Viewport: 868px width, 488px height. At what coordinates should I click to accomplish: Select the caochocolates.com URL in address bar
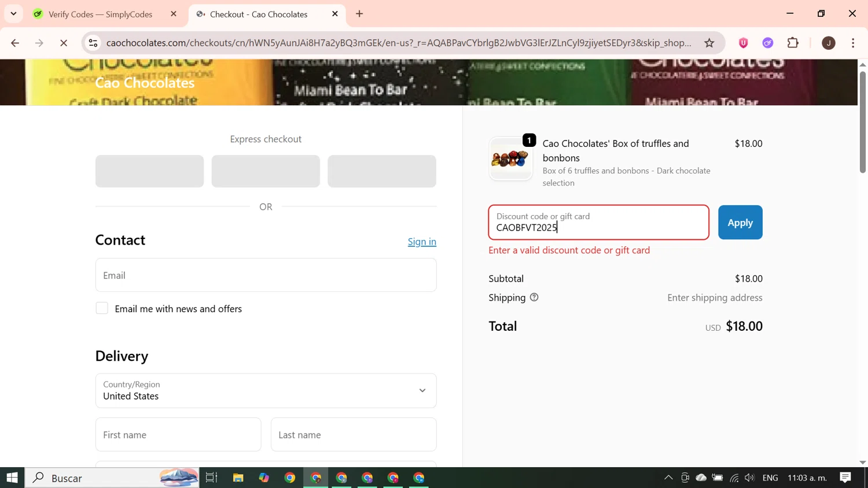[399, 43]
